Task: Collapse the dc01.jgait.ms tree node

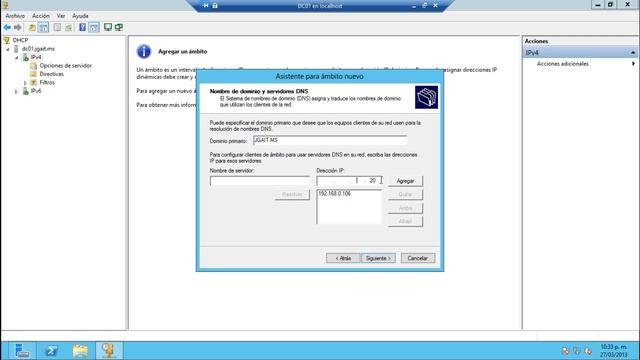Action: (8, 49)
